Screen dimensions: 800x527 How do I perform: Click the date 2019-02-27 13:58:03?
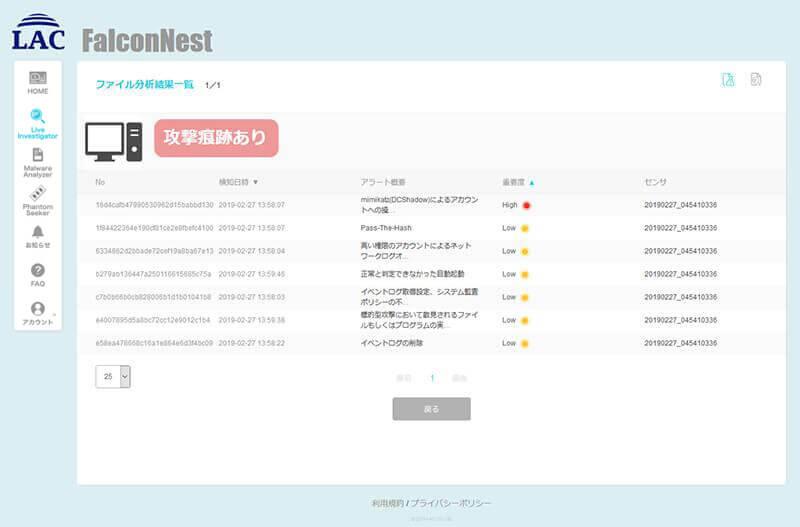252,297
